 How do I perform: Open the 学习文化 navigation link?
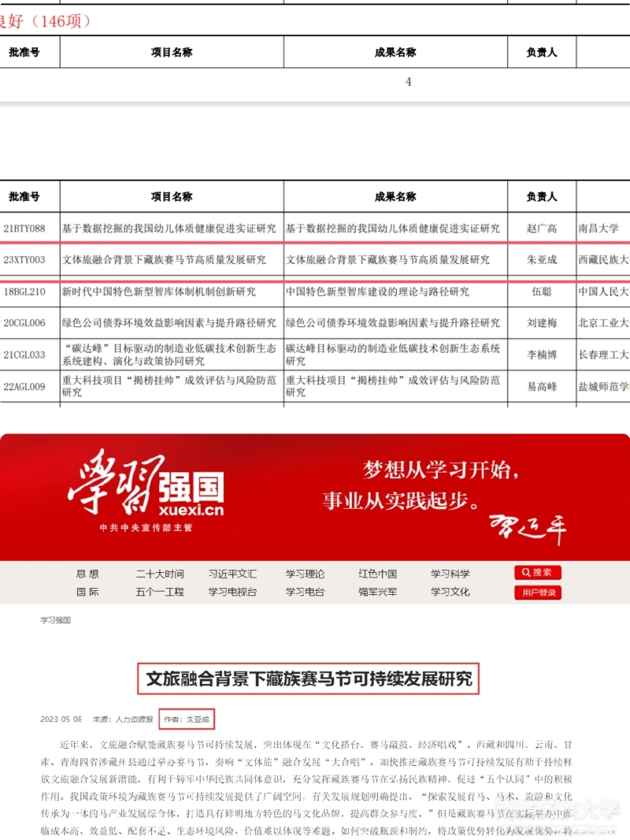[450, 592]
